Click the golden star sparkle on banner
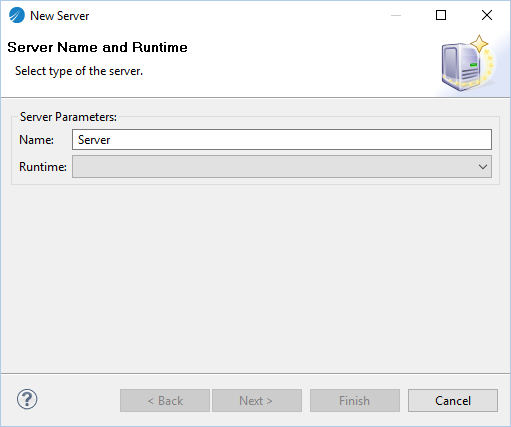This screenshot has width=511, height=427. tap(479, 44)
